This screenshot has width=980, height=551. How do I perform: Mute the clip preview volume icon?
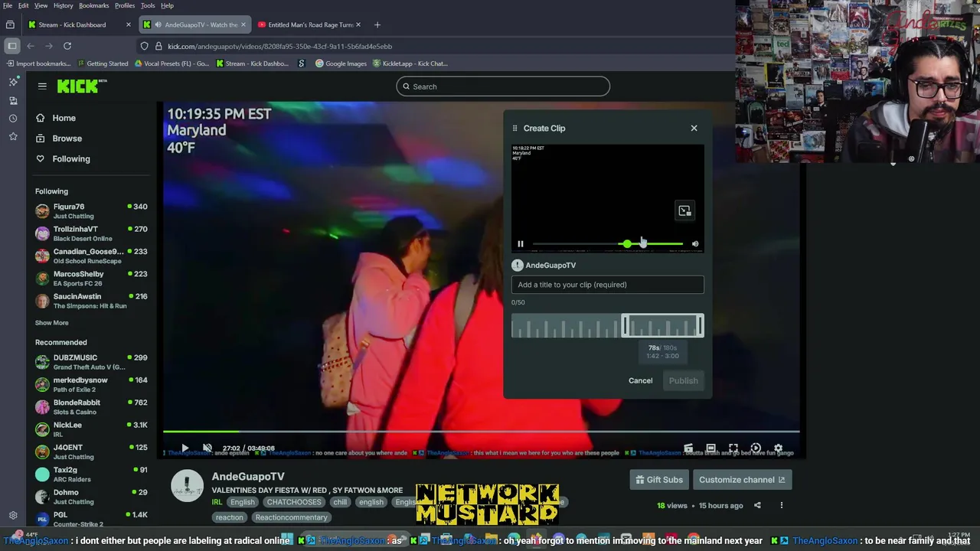point(695,244)
